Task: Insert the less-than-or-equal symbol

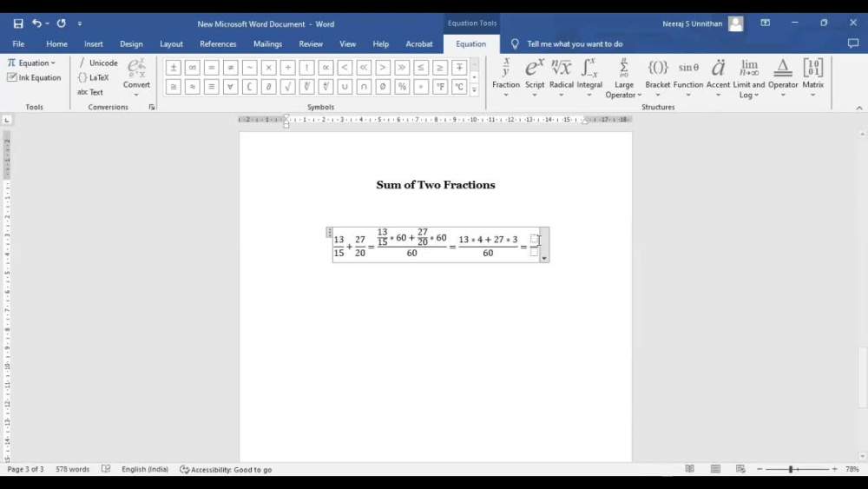Action: (421, 68)
